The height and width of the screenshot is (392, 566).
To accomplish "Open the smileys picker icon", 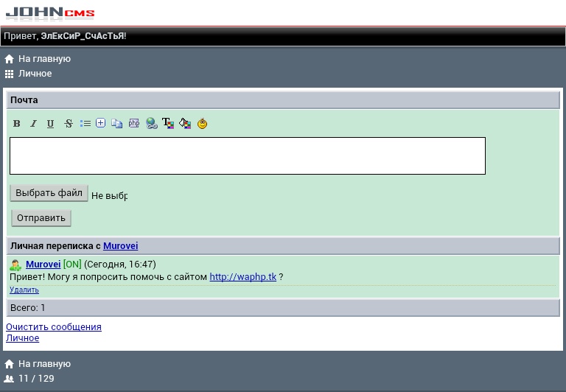I will pyautogui.click(x=202, y=124).
